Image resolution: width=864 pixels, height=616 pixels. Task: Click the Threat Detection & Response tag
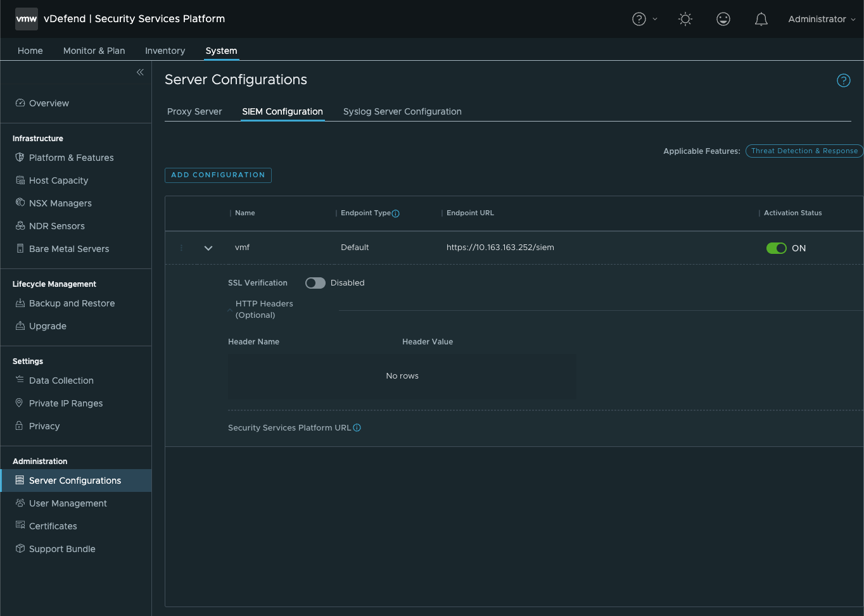(804, 151)
